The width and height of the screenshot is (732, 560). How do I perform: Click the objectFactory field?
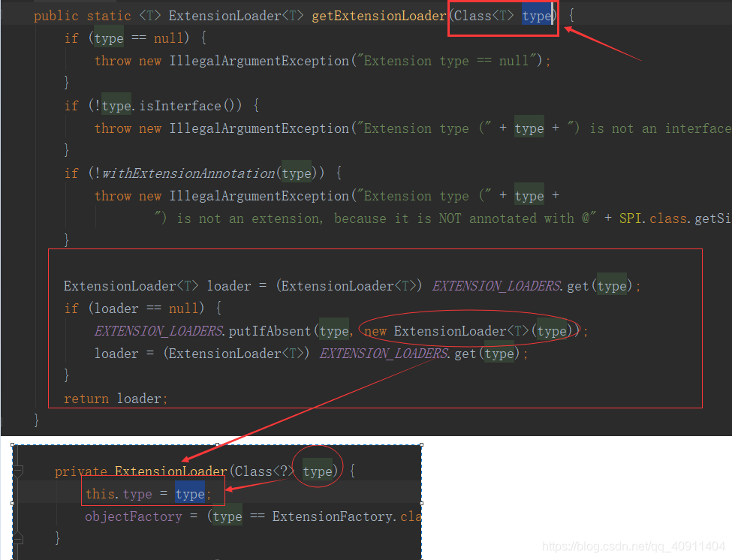tap(134, 516)
